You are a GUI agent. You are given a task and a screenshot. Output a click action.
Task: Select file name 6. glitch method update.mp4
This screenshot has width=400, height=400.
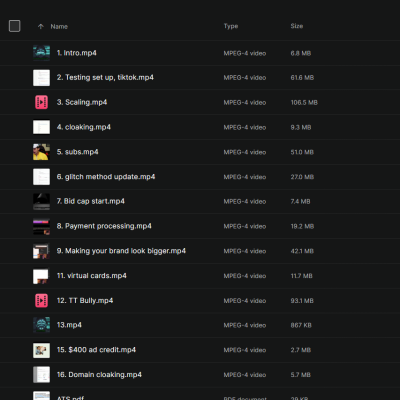click(x=106, y=177)
